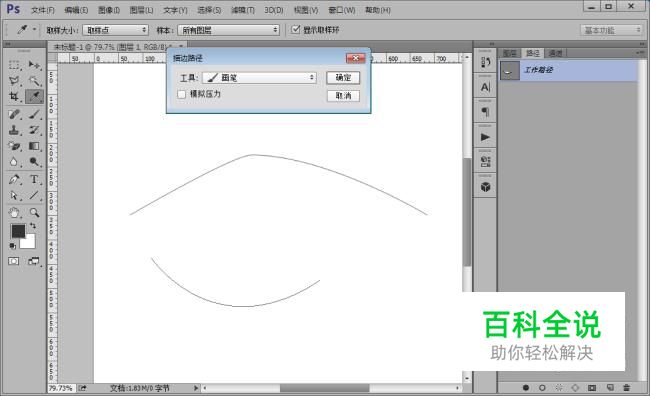Open the 滤镜(T) menu
Screen dimensions: 650x396
[x=243, y=10]
